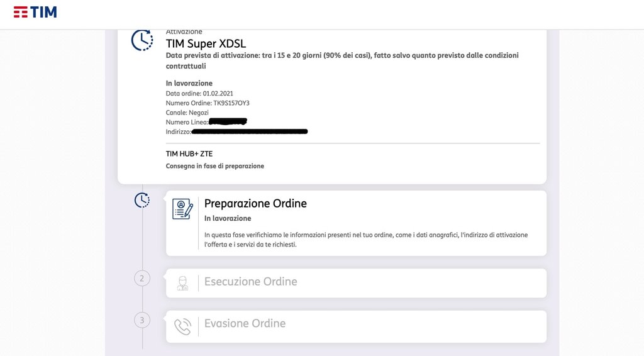Image resolution: width=644 pixels, height=356 pixels.
Task: Click the 'Data prevista di attivazione' notice text
Action: tap(342, 61)
